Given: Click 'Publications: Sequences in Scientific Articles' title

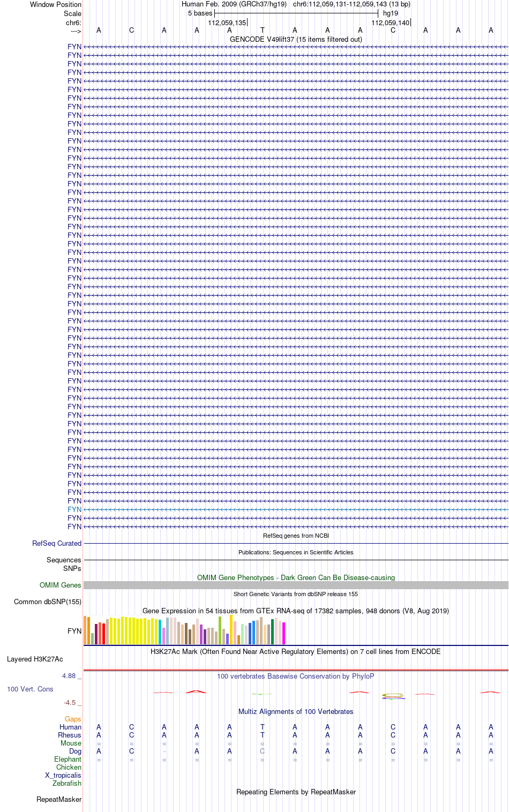Looking at the screenshot, I should point(296,552).
